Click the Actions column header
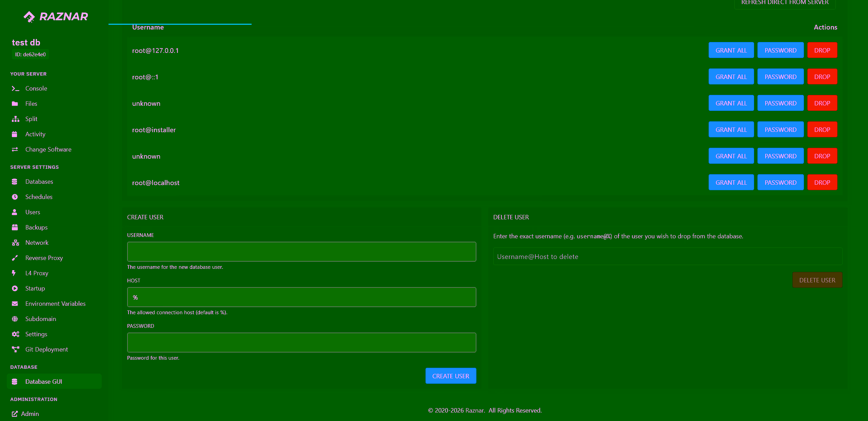Screen dimensions: 868x421 pyautogui.click(x=825, y=27)
